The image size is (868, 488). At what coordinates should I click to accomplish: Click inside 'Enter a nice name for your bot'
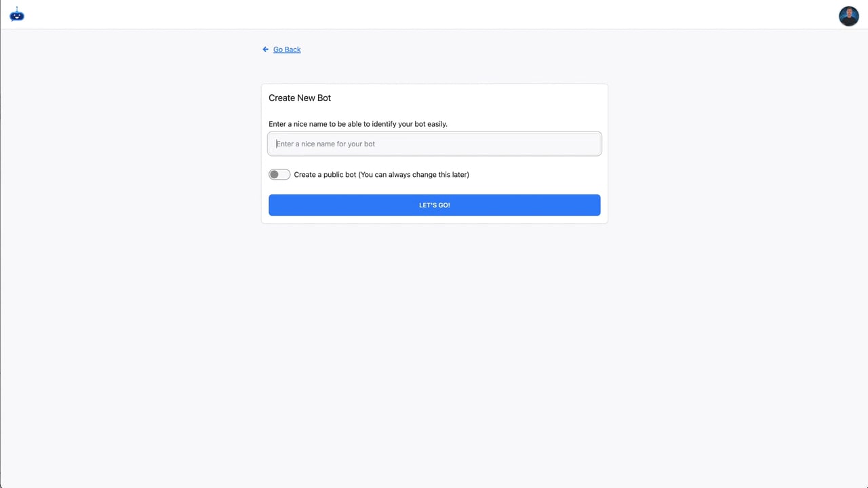pos(434,144)
